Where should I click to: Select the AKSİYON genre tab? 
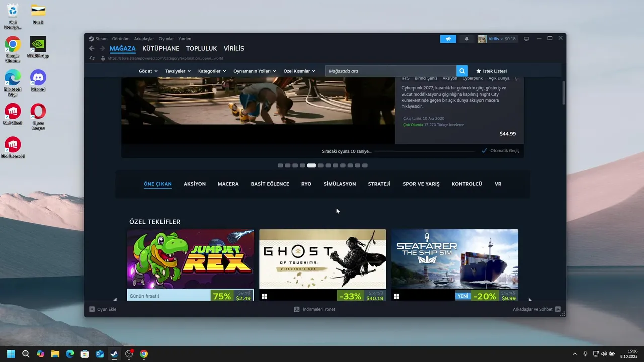coord(195,184)
